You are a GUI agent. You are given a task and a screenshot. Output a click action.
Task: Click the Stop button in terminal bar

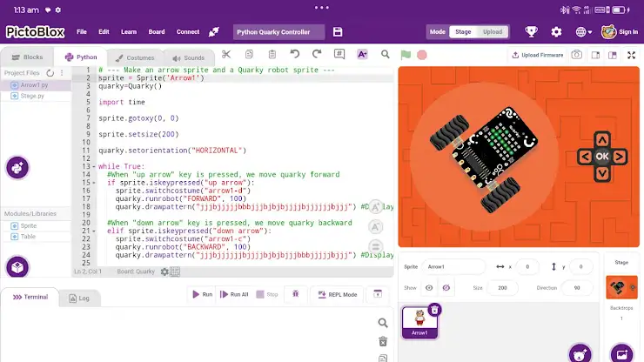(x=267, y=295)
